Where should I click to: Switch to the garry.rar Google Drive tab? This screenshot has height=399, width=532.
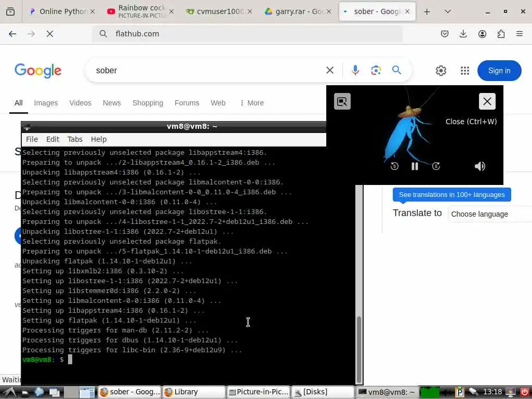pyautogui.click(x=298, y=11)
